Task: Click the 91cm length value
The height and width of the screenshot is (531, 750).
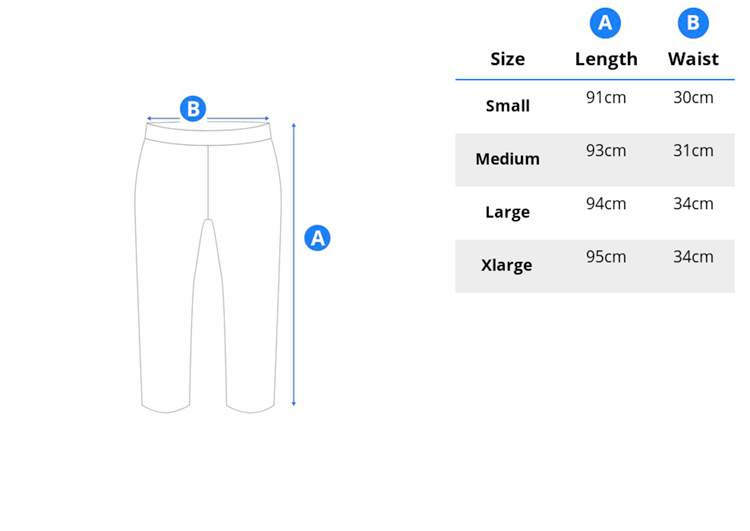Action: (x=606, y=98)
